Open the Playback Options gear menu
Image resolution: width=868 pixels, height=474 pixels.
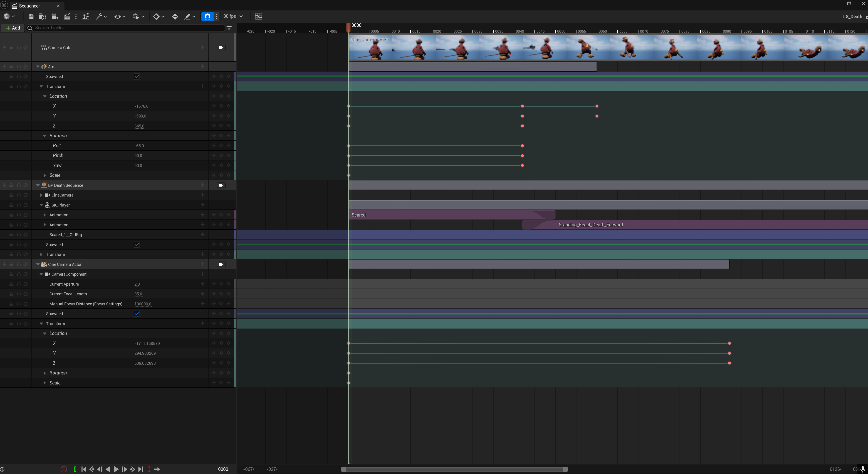tap(138, 17)
